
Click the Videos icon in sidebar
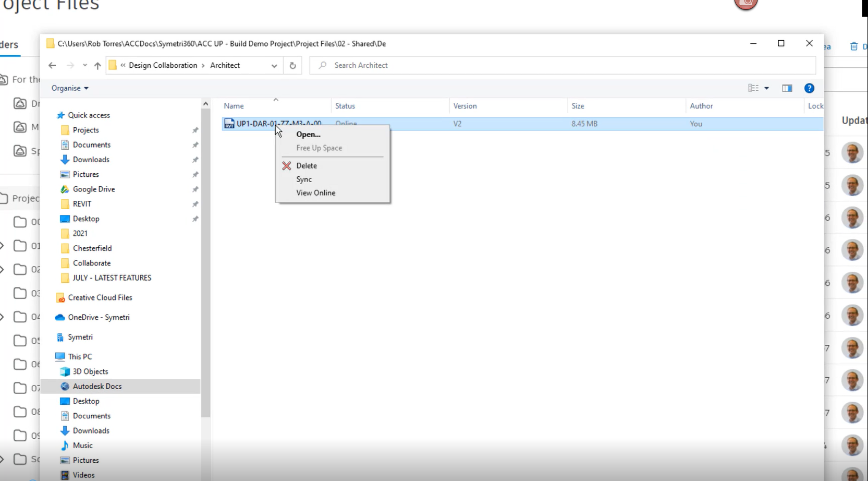(65, 475)
